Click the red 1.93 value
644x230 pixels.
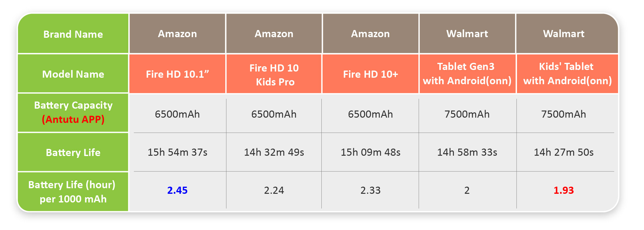click(x=564, y=190)
